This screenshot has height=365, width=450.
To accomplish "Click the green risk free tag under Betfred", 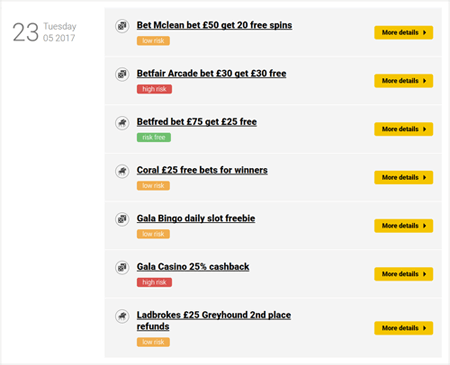I will [x=154, y=137].
